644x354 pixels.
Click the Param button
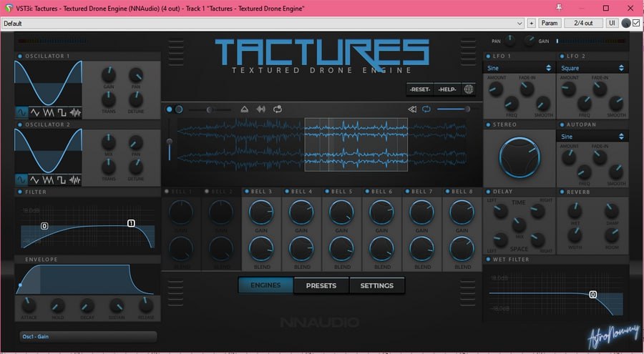(550, 23)
